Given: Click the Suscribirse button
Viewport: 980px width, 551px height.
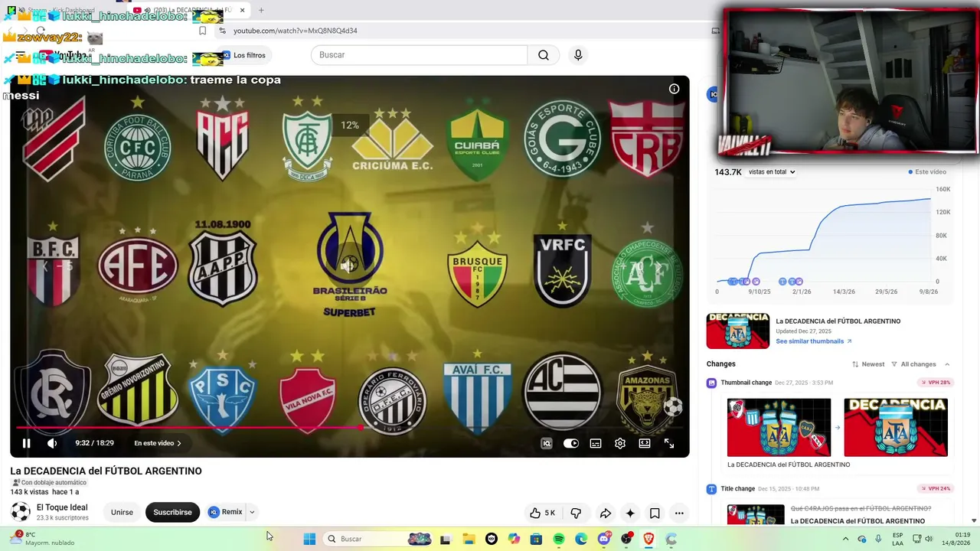Looking at the screenshot, I should [172, 512].
